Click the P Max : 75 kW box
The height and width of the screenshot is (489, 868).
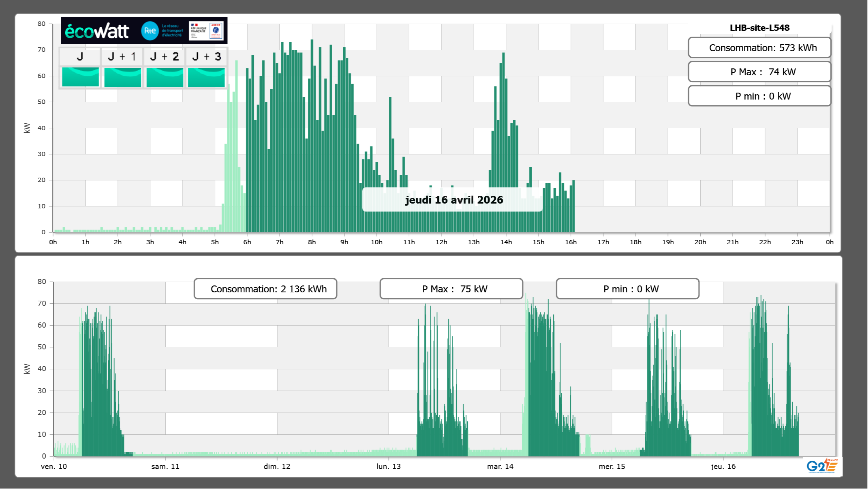451,289
